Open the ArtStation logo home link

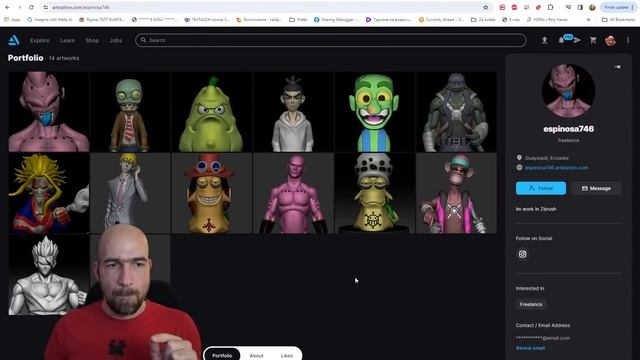click(x=13, y=40)
